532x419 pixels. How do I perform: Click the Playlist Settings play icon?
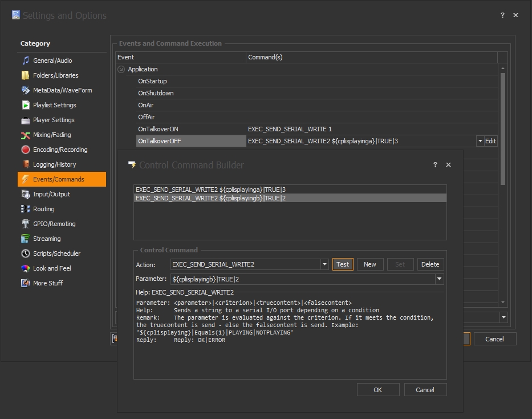(25, 105)
